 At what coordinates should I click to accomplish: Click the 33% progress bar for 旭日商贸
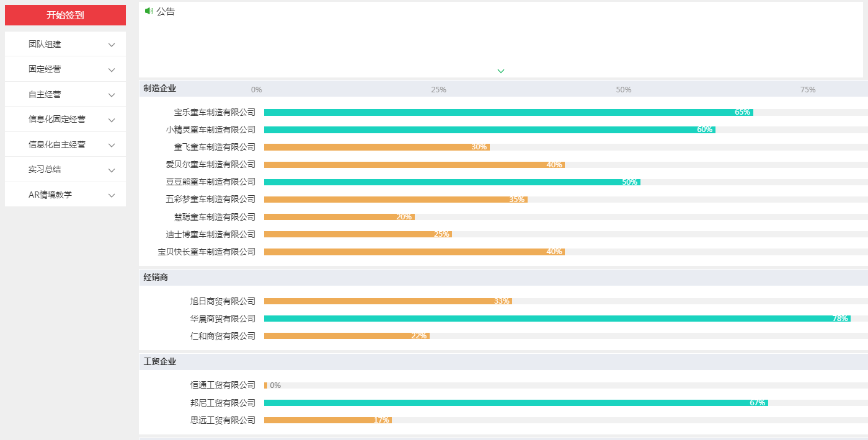(x=388, y=301)
